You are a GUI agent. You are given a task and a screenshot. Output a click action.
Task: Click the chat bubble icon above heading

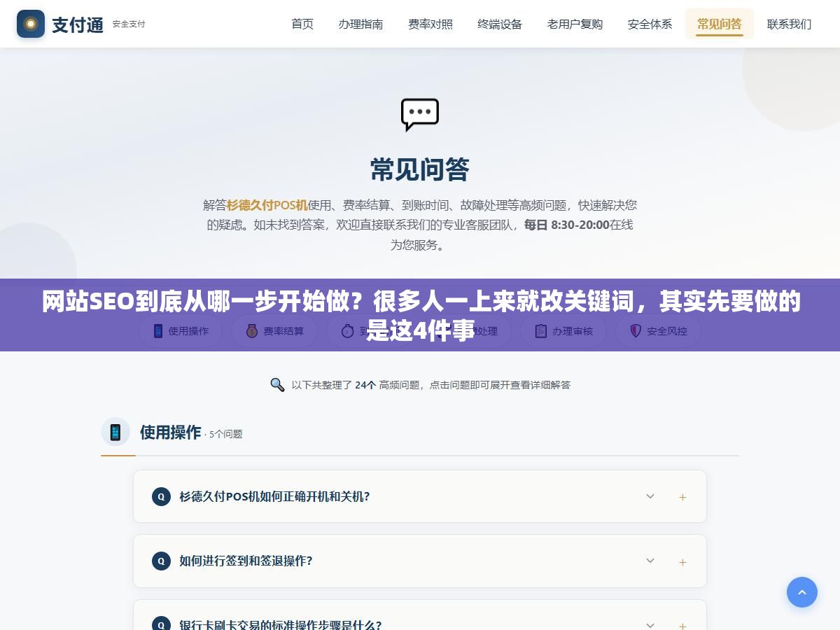click(420, 115)
